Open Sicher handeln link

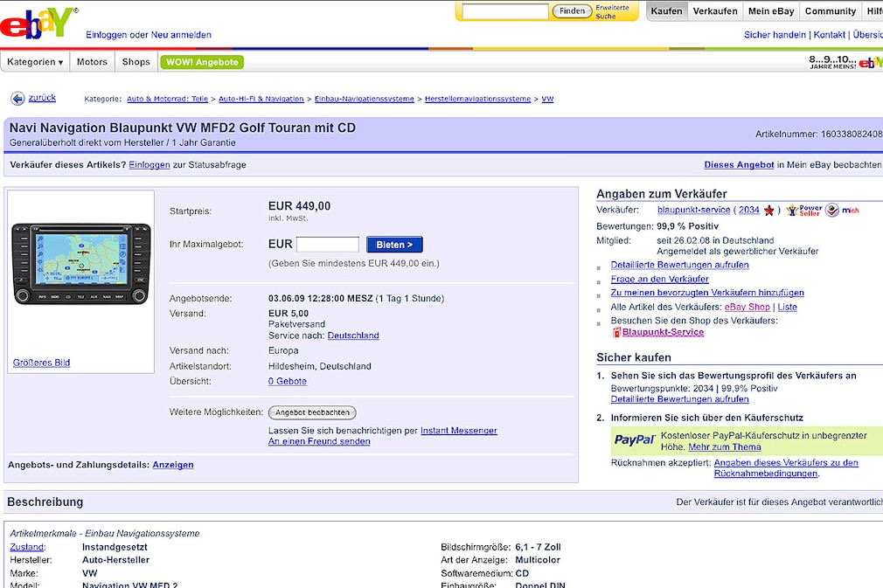[775, 35]
